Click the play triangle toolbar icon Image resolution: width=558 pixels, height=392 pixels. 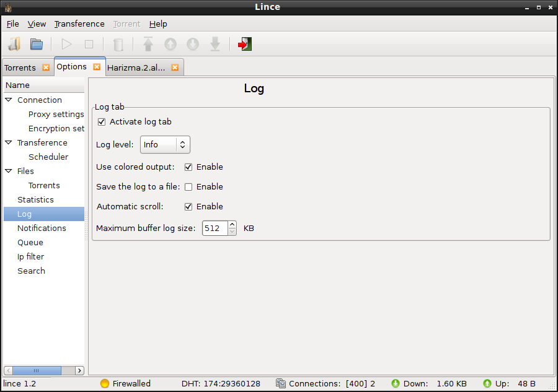click(x=66, y=44)
